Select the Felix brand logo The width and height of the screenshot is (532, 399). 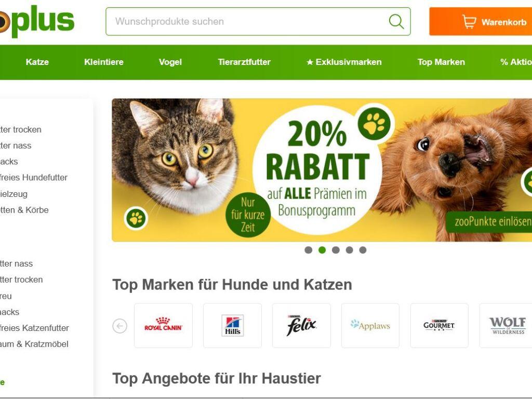click(x=301, y=325)
